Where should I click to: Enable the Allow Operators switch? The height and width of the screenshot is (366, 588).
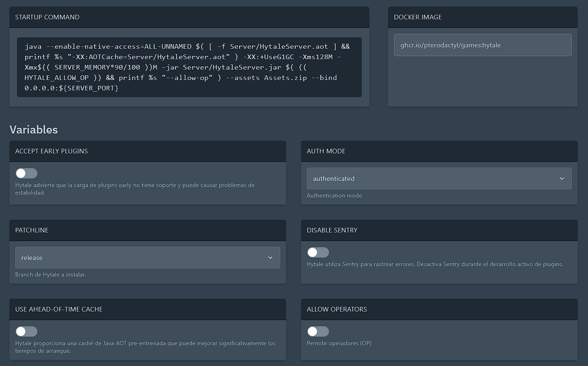point(318,331)
